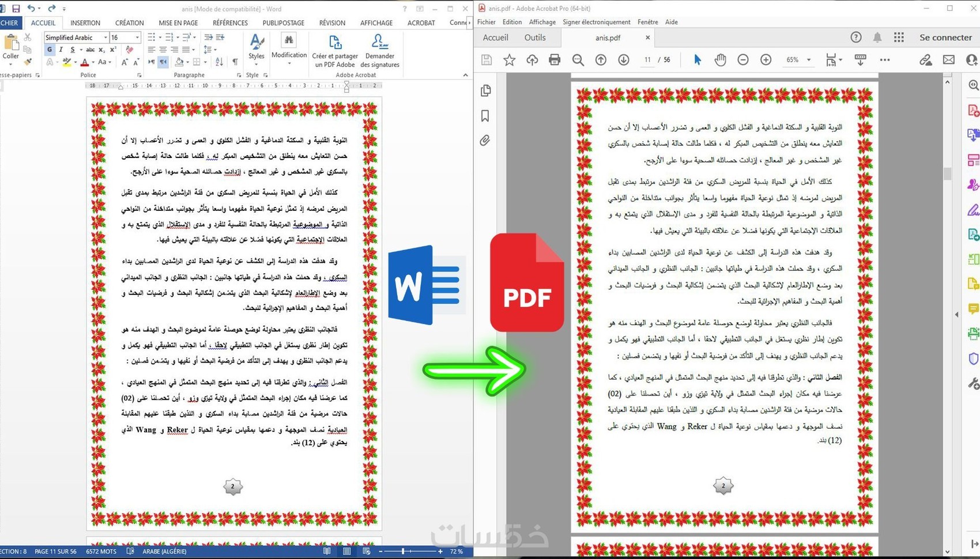Switch to the ACROBAT ribbon tab
Image resolution: width=980 pixels, height=559 pixels.
(x=421, y=23)
